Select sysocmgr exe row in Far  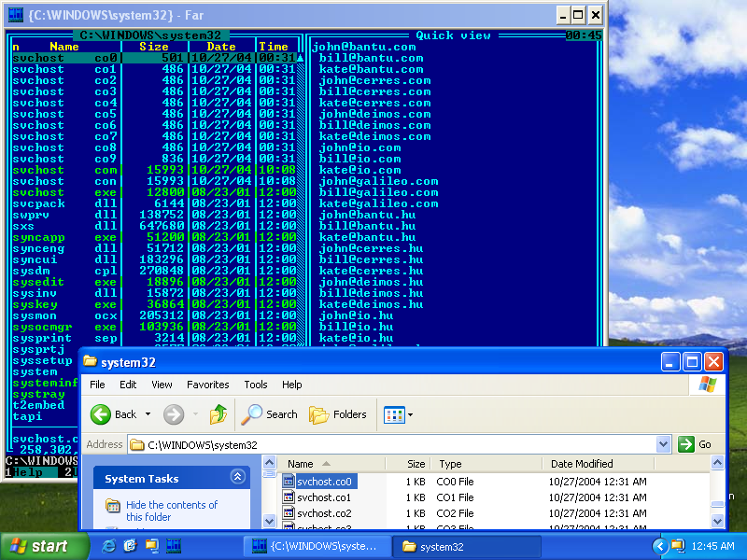(x=154, y=327)
